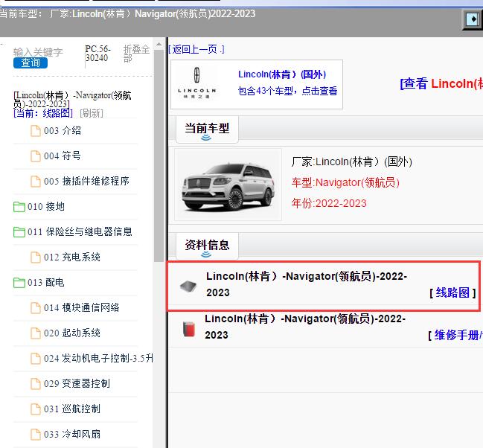Select tree item text 005 接插件维修程序
Screen dimensions: 483x448
click(x=86, y=181)
